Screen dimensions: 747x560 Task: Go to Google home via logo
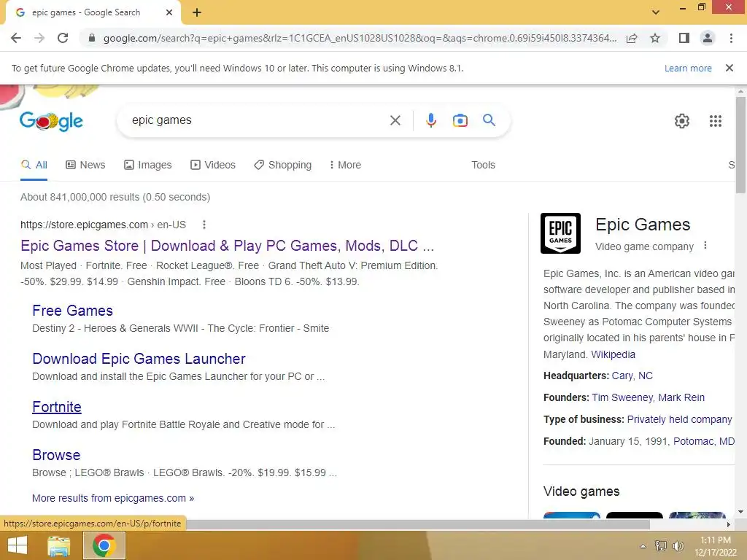point(52,121)
